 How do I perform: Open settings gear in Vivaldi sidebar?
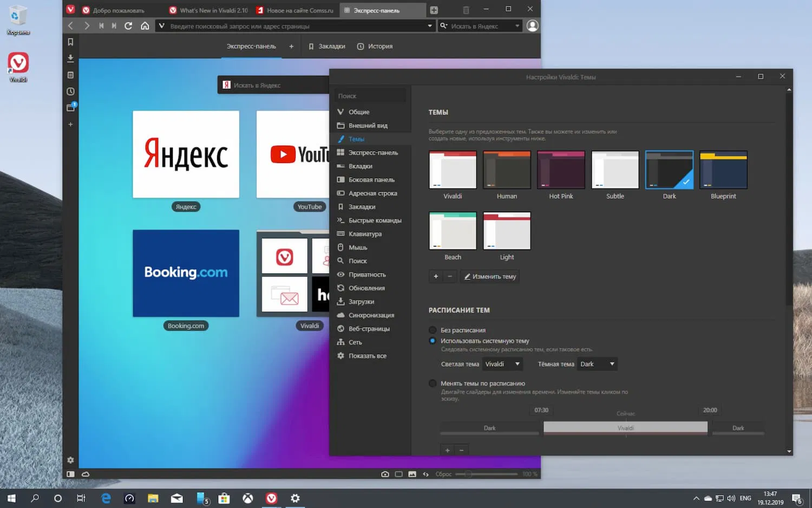pos(70,460)
